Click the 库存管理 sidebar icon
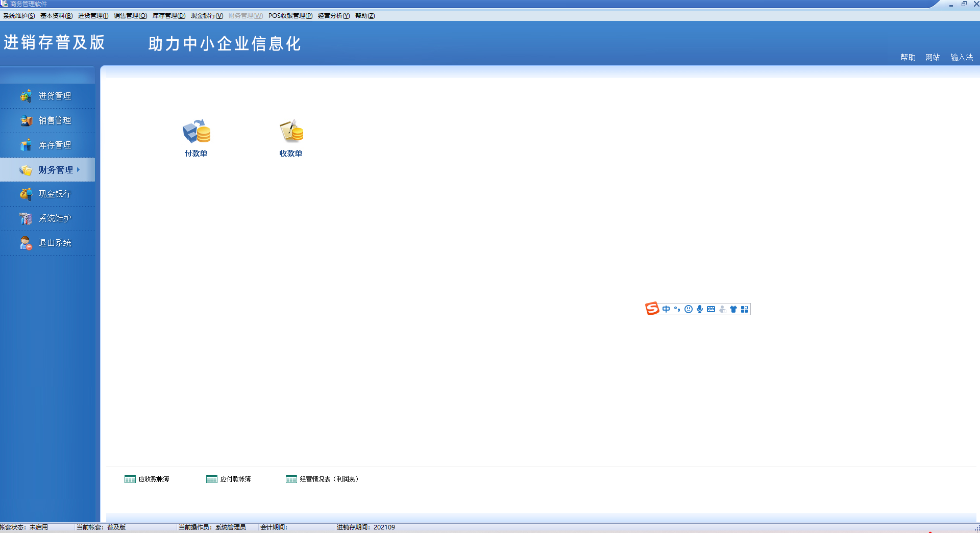 pos(26,145)
